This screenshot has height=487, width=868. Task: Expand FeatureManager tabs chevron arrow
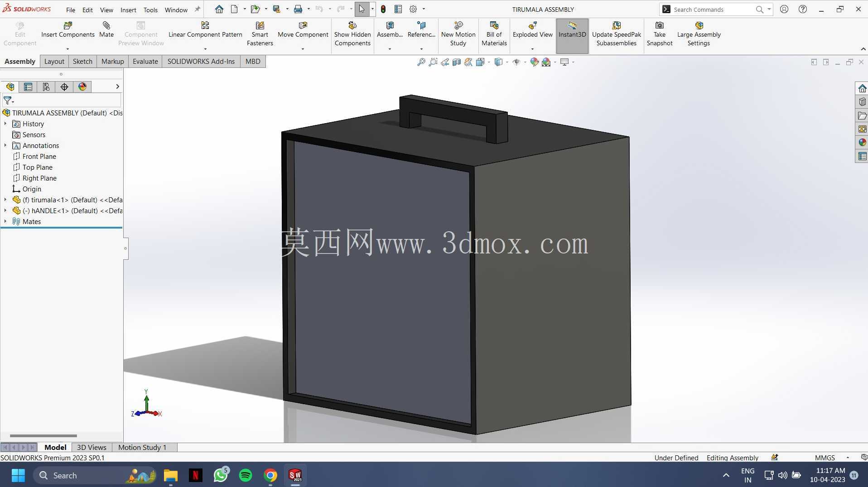point(117,86)
